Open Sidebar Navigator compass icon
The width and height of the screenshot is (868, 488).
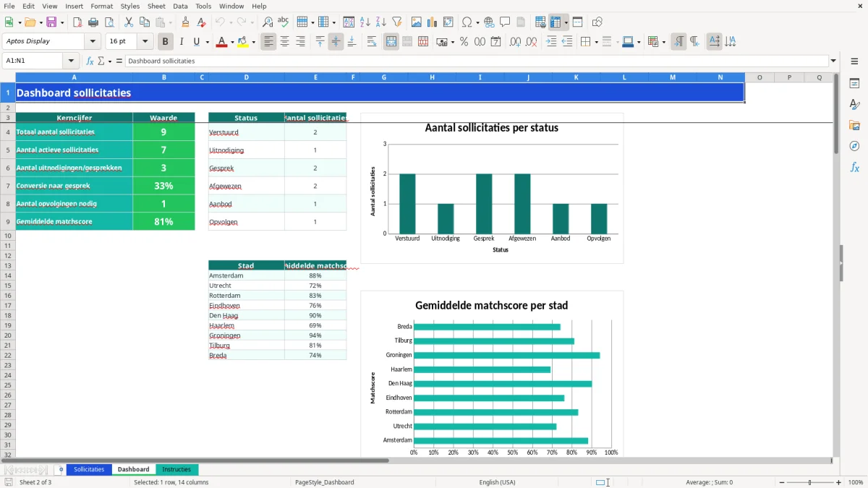tap(854, 146)
